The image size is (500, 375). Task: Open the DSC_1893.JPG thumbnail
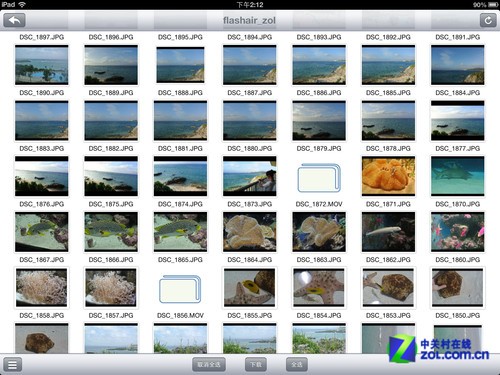coord(319,65)
